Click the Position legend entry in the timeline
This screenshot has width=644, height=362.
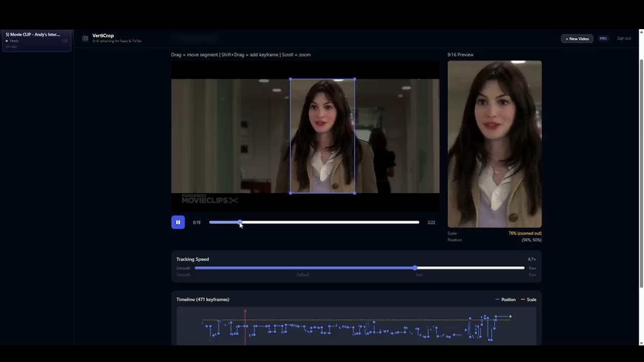click(506, 300)
